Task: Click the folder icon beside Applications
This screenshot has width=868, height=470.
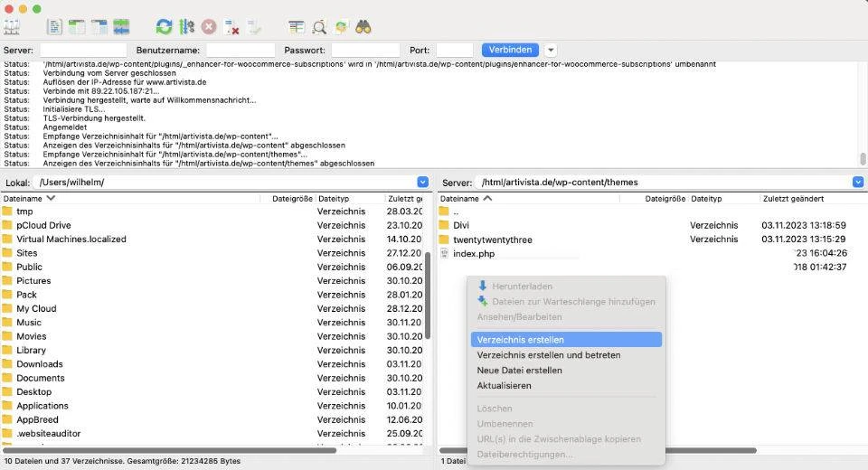Action: pyautogui.click(x=7, y=405)
